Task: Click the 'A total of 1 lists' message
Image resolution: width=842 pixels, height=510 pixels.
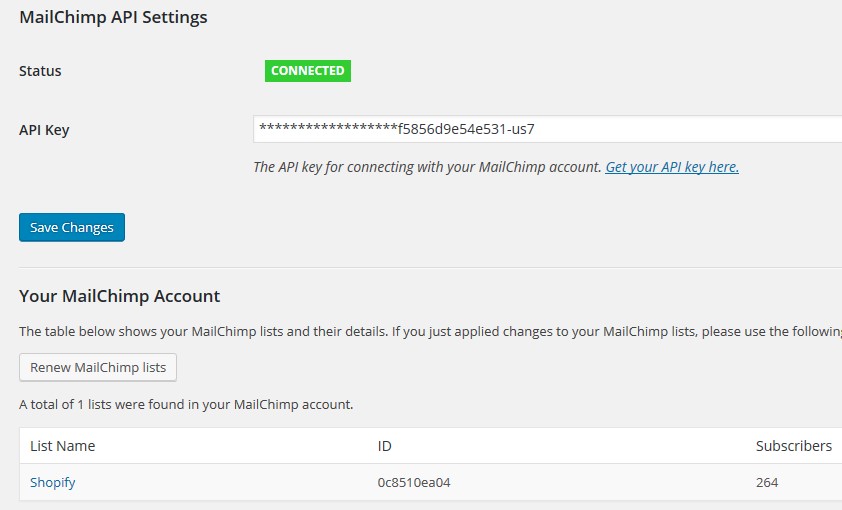Action: pyautogui.click(x=186, y=404)
